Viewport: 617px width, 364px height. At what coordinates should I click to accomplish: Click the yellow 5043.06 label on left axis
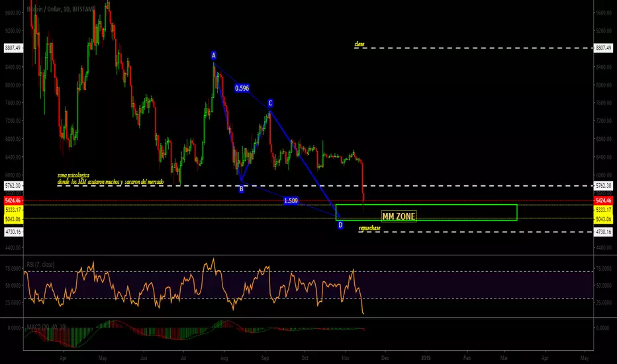pyautogui.click(x=13, y=219)
